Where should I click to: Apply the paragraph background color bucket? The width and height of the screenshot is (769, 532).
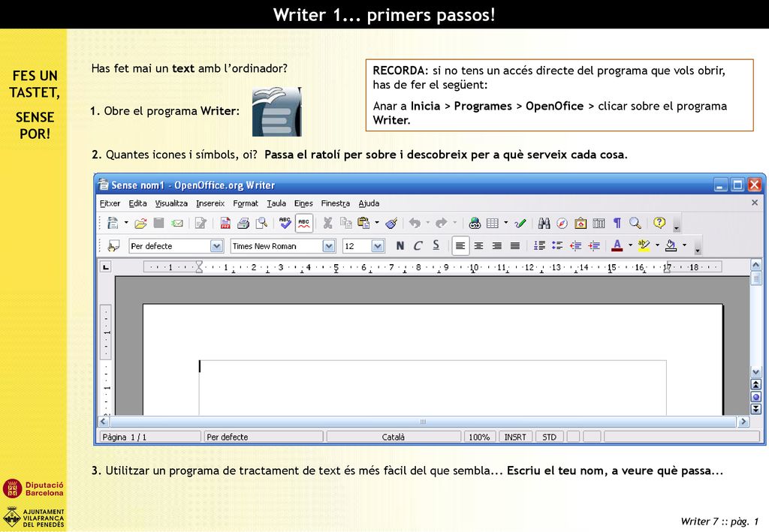pyautogui.click(x=671, y=246)
